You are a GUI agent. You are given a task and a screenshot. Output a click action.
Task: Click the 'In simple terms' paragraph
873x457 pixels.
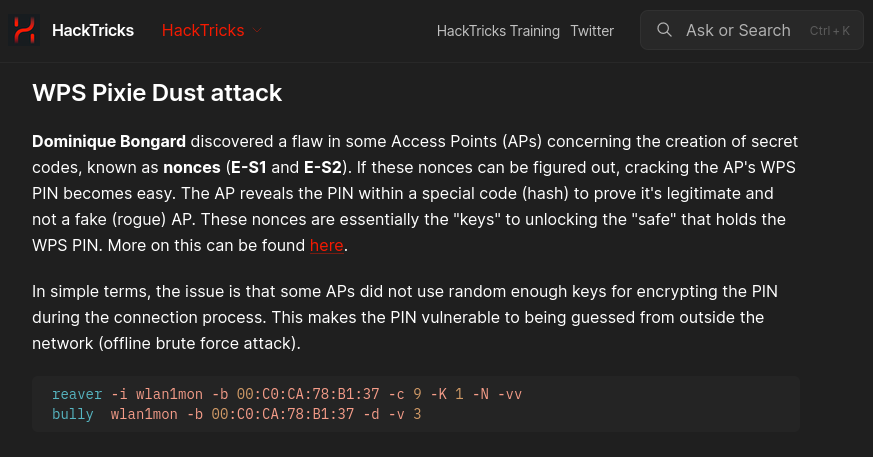click(405, 317)
